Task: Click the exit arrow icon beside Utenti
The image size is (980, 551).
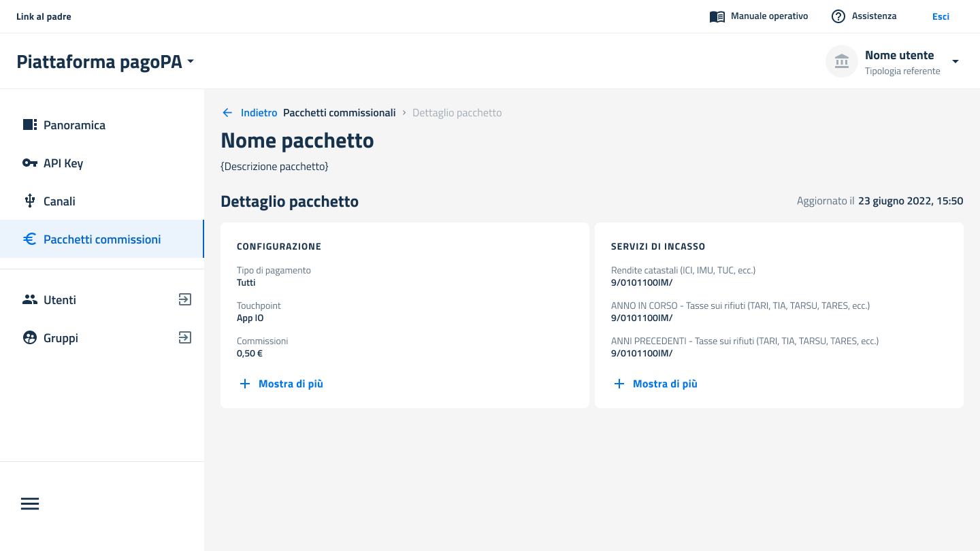Action: click(x=184, y=299)
